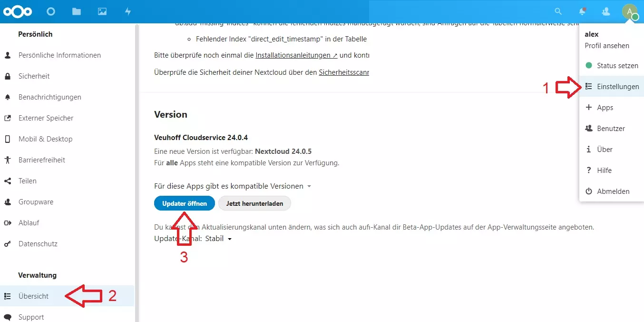This screenshot has width=644, height=322.
Task: Click the person icon beside Persönliche Informationen
Action: [8, 55]
